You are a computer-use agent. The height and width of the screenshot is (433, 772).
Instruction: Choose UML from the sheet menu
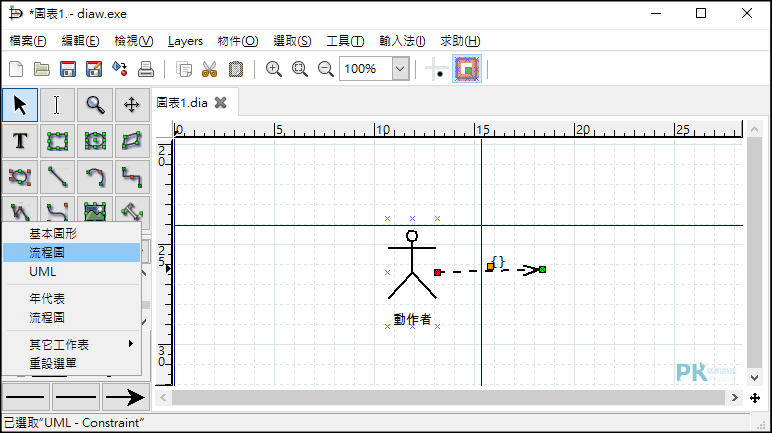72,272
